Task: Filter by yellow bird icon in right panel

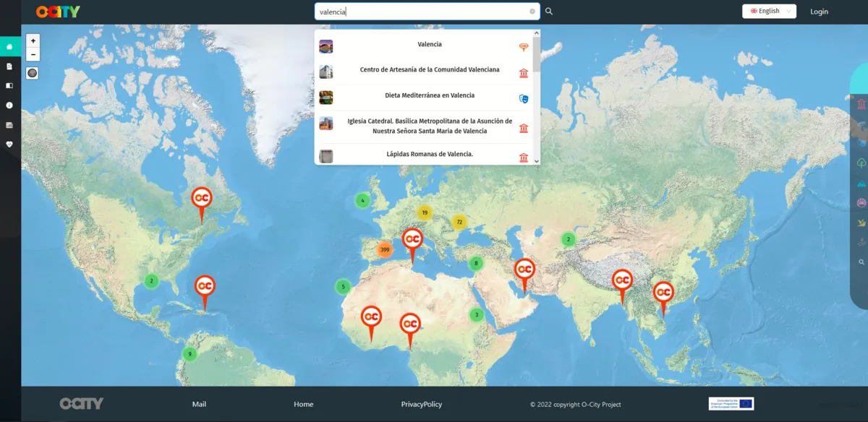Action: point(861,223)
